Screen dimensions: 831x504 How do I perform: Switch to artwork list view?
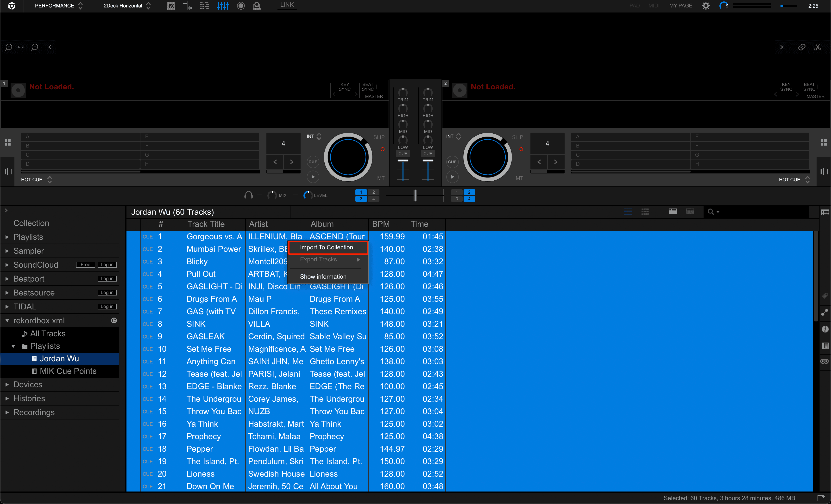[645, 212]
